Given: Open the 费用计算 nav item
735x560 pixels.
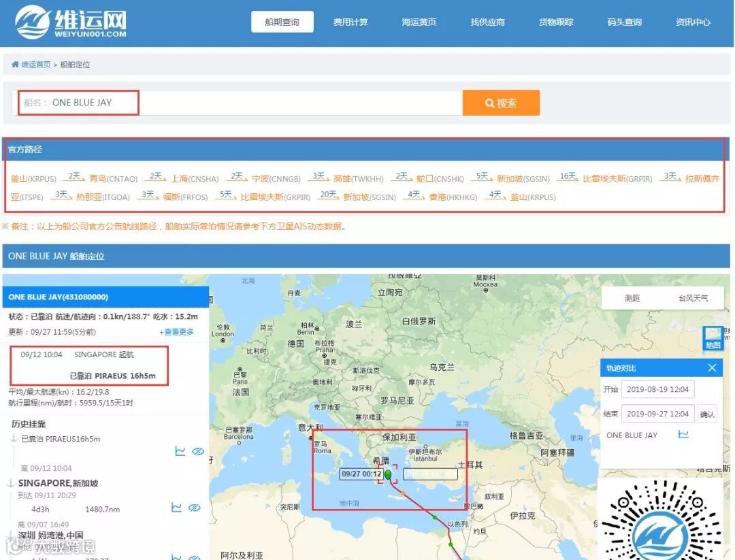Looking at the screenshot, I should (x=350, y=22).
